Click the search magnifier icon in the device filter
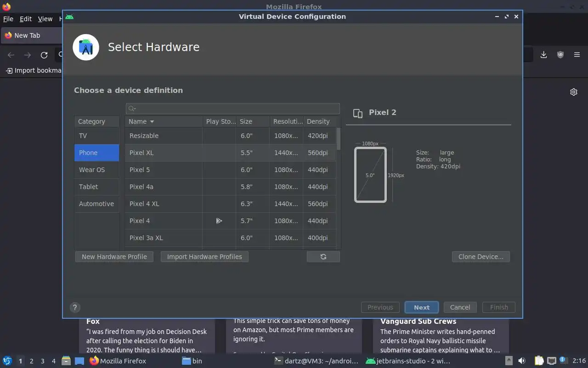Image resolution: width=588 pixels, height=368 pixels. 132,109
